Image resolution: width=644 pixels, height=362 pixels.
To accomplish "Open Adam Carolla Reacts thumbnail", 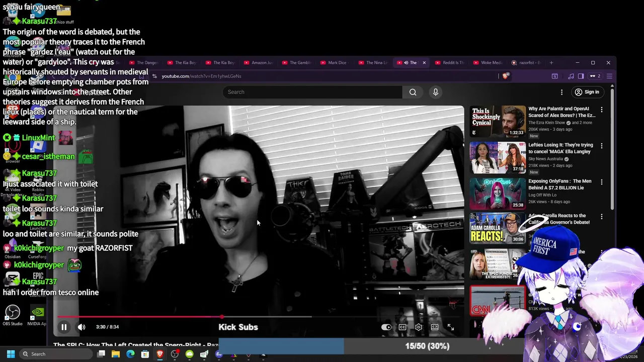I will (x=498, y=228).
